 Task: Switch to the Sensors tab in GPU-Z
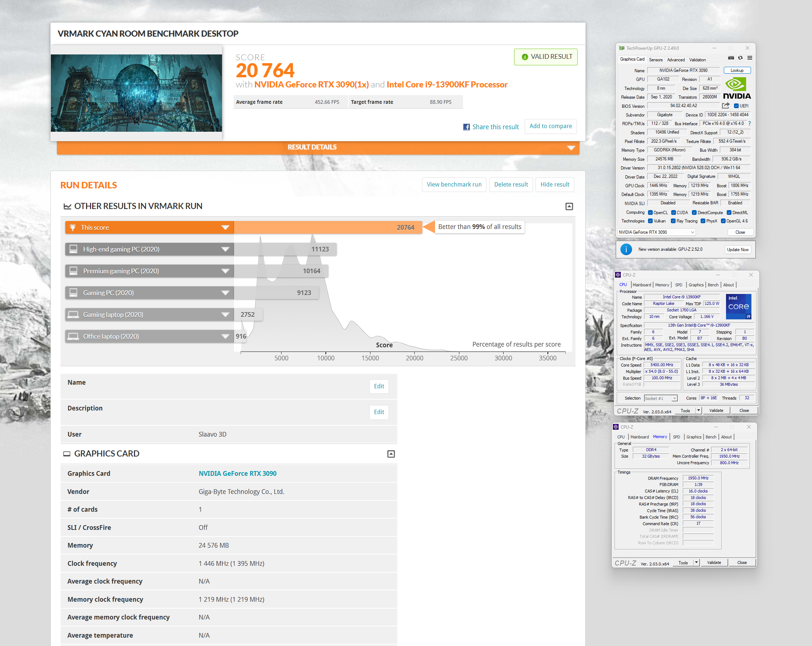pos(656,60)
